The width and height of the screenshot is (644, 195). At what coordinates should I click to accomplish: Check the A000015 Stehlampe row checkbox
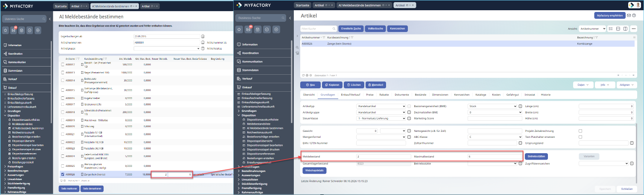63,90
